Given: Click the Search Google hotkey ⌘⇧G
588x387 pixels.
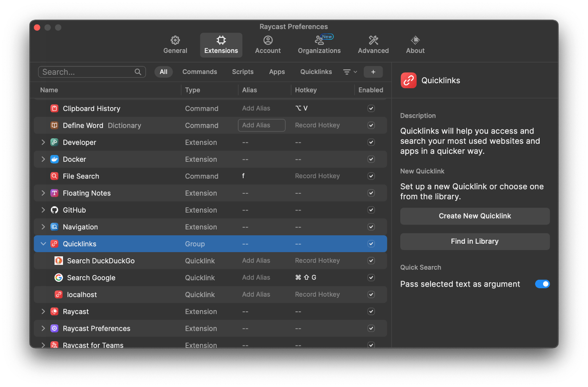Looking at the screenshot, I should pos(306,277).
